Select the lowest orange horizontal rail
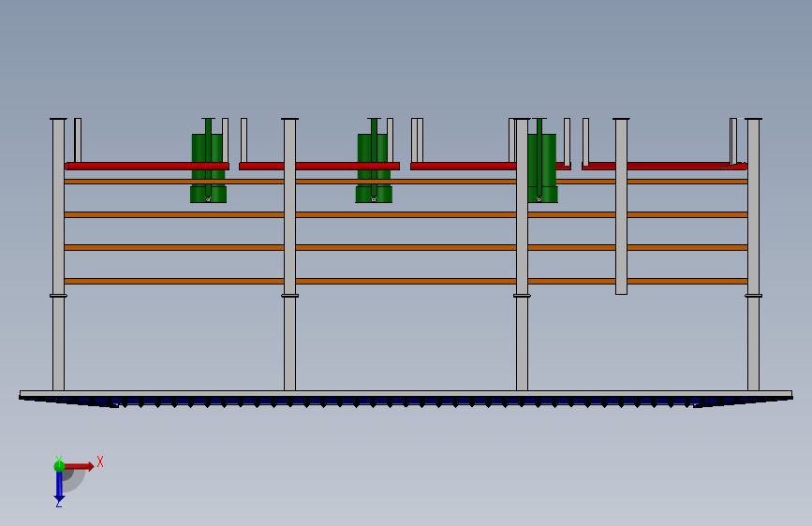 pos(406,281)
